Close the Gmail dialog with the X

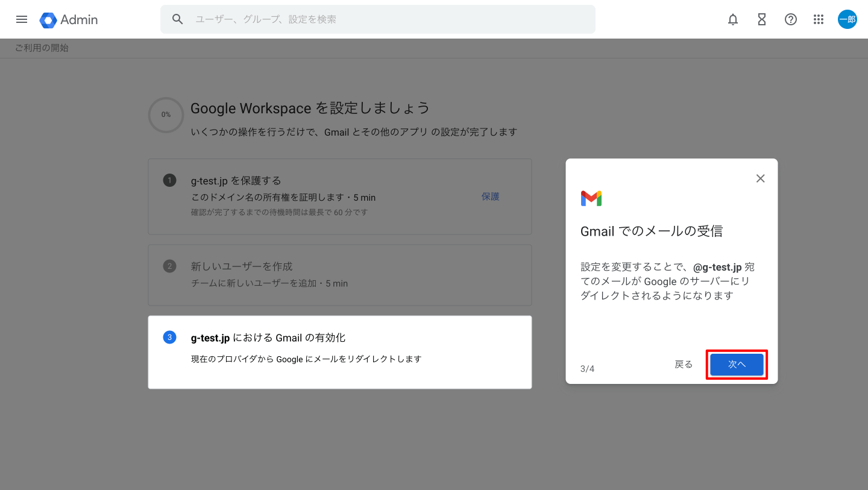click(x=761, y=178)
